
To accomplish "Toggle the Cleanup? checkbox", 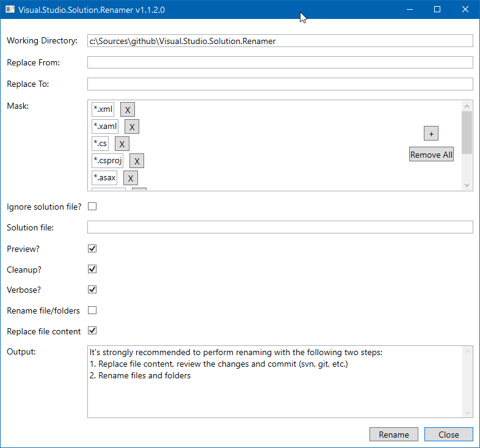I will pos(92,269).
